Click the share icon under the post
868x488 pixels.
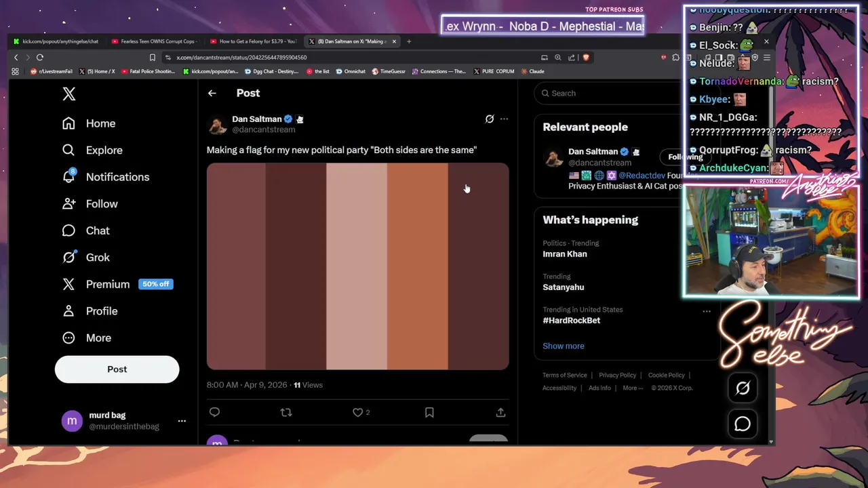(500, 412)
